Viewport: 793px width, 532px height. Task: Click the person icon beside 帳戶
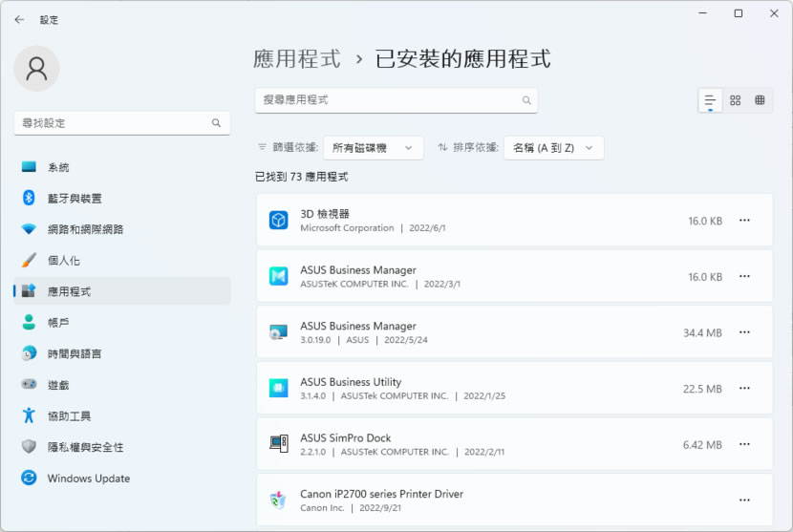29,322
